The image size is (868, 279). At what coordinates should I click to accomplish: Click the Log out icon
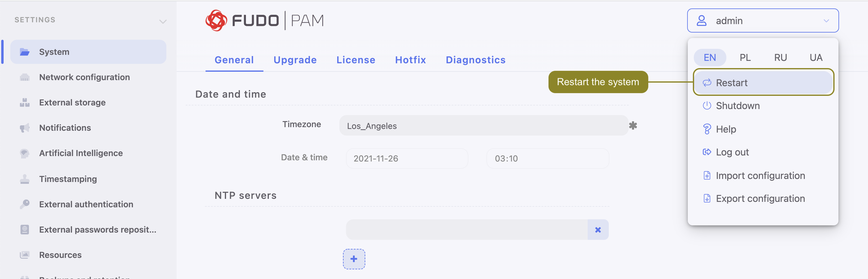(x=707, y=152)
